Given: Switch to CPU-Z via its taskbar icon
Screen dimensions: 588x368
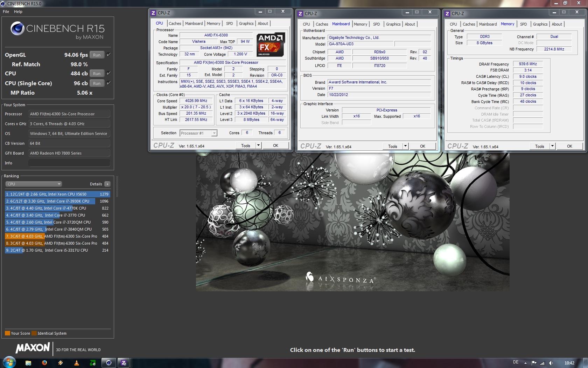Looking at the screenshot, I should click(x=124, y=363).
